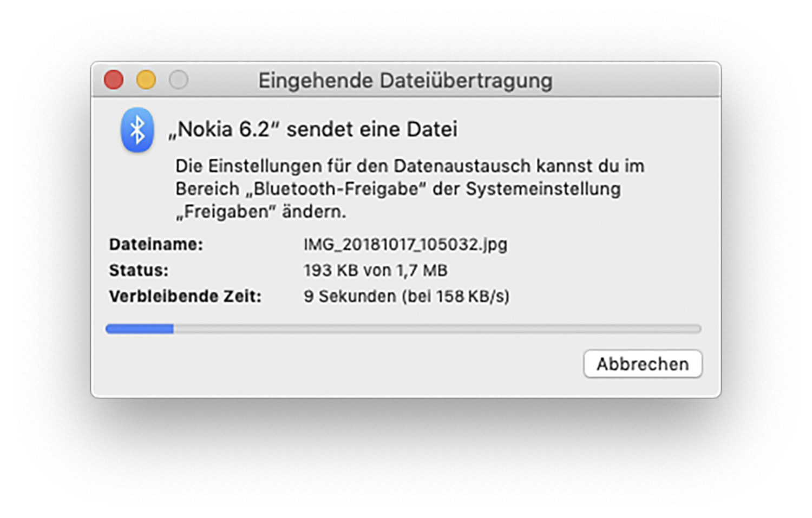Click the blue filled part of the progress bar

pyautogui.click(x=140, y=329)
